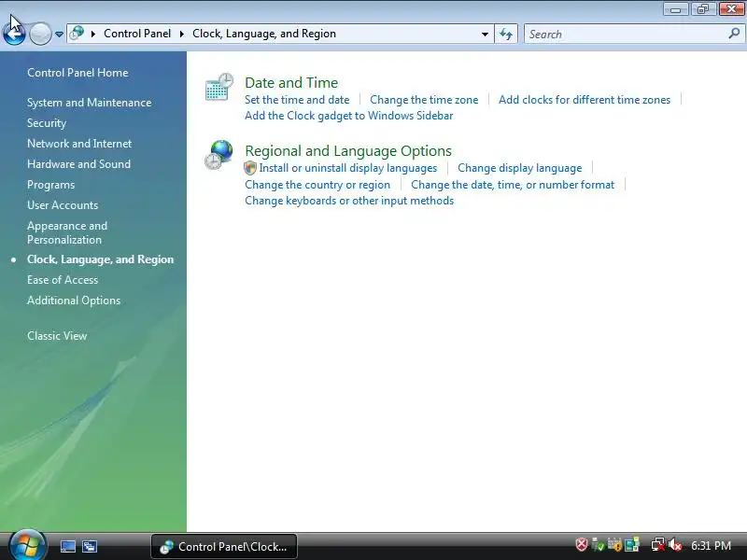
Task: Select Change the country or region
Action: [317, 185]
